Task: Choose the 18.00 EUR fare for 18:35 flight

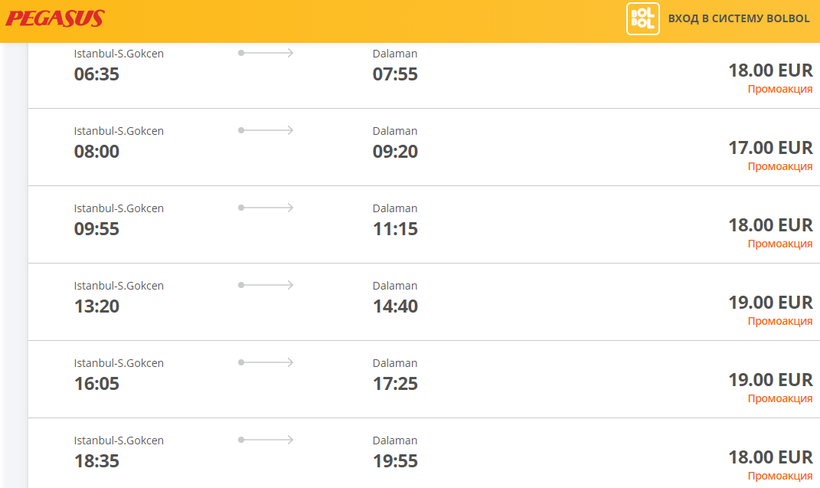Action: tap(770, 457)
